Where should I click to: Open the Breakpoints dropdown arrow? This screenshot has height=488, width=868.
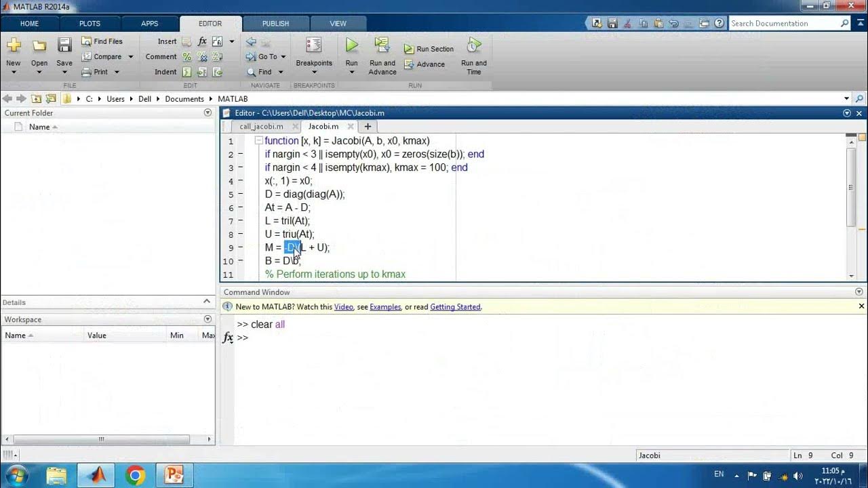314,72
